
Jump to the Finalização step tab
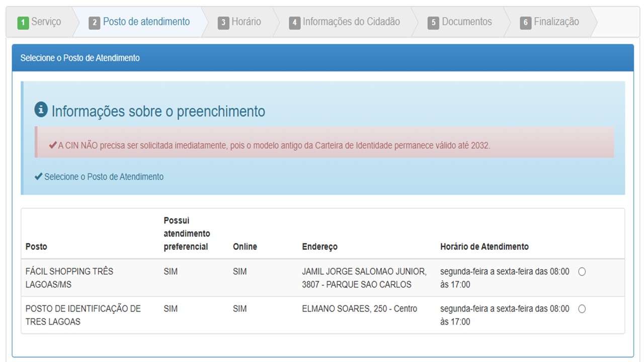556,22
